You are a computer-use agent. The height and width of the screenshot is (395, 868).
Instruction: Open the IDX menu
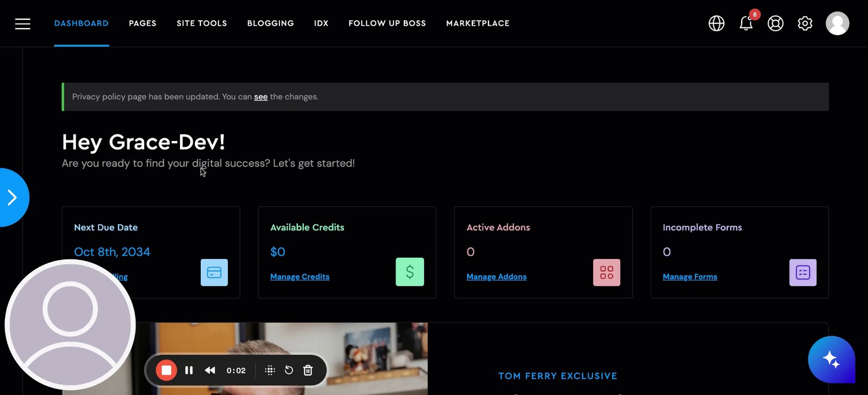322,23
